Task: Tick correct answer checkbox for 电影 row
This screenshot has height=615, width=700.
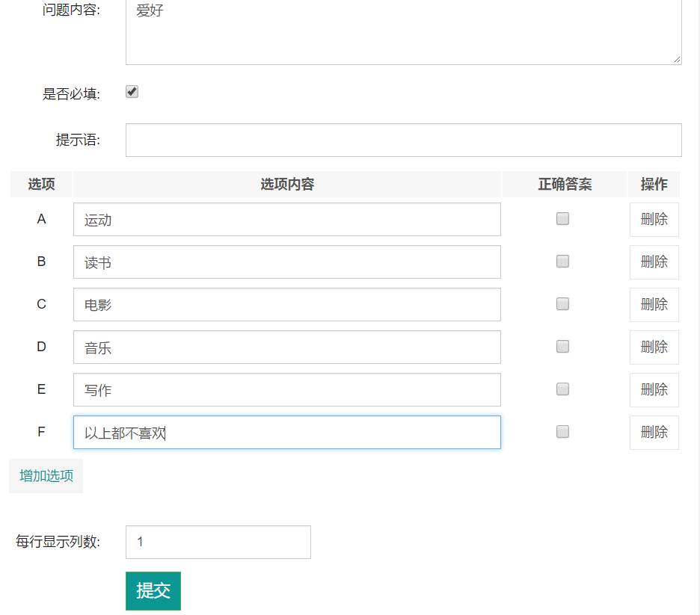Action: (x=562, y=304)
